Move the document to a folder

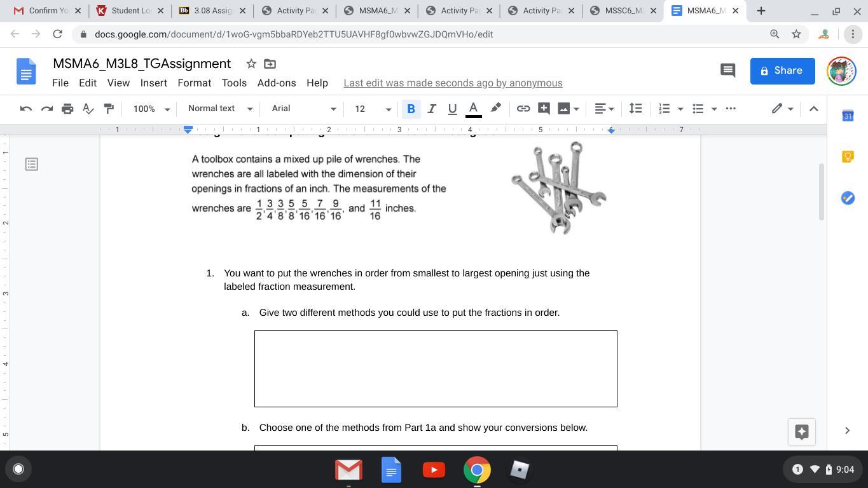coord(270,64)
